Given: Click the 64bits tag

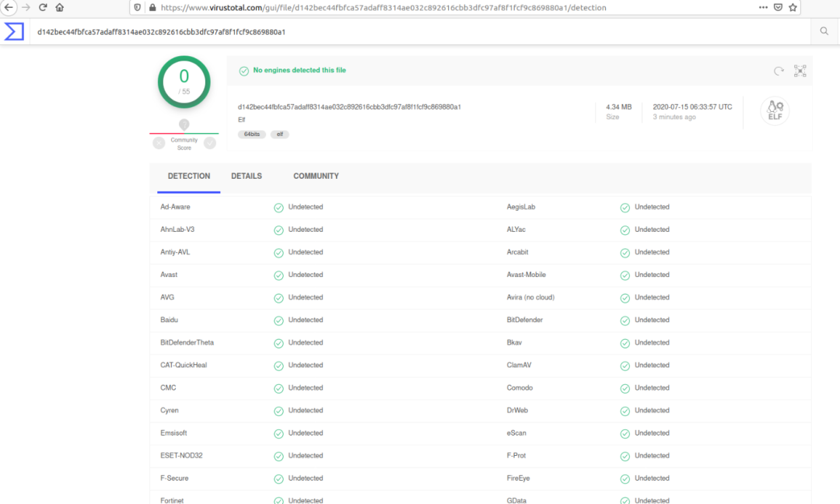Looking at the screenshot, I should click(252, 135).
